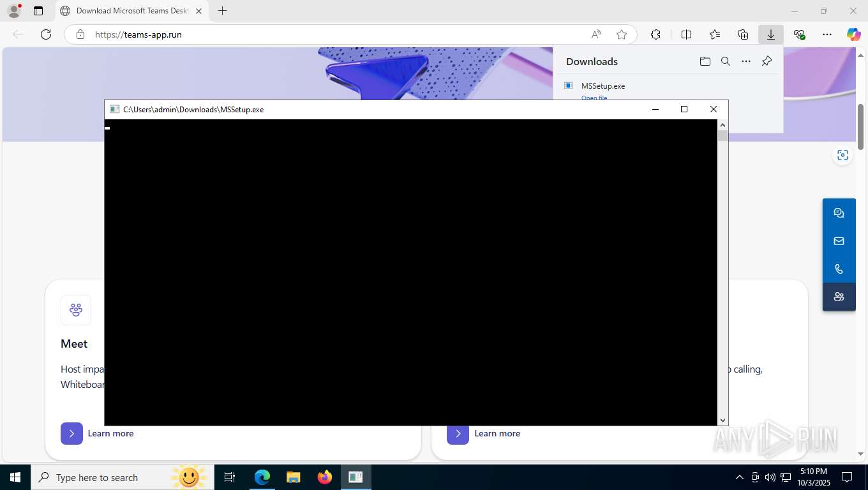Viewport: 868px width, 490px height.
Task: Open Favorites list icon
Action: pyautogui.click(x=715, y=34)
